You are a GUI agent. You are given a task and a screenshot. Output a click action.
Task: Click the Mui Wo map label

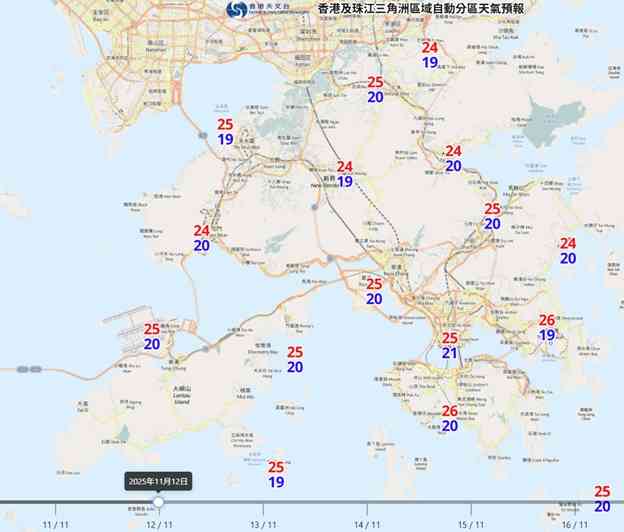pyautogui.click(x=245, y=394)
